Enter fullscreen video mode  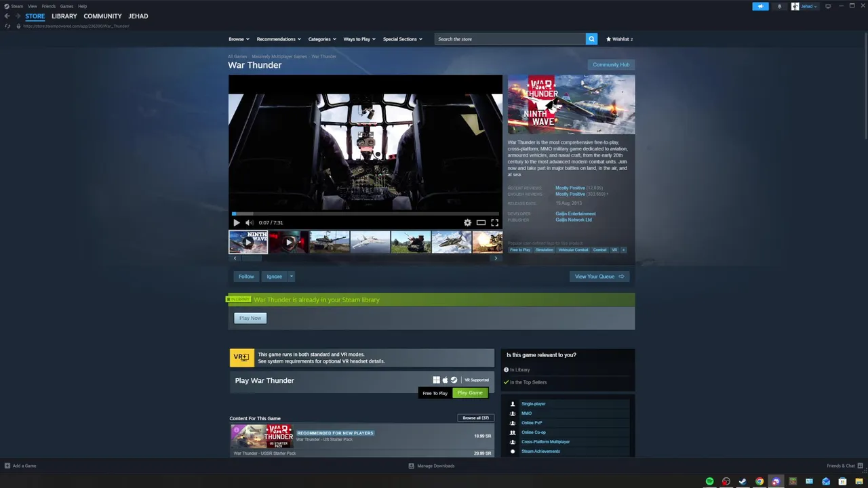pos(494,222)
